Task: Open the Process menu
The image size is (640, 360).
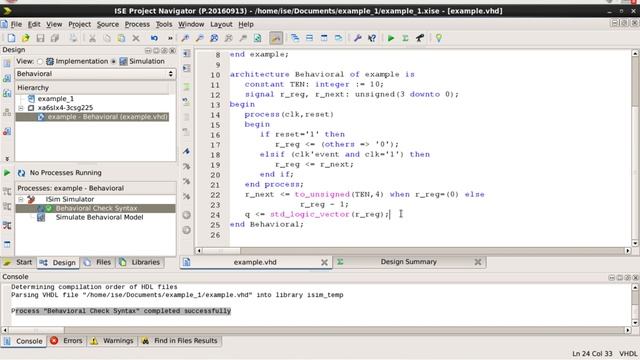Action: pos(137,24)
